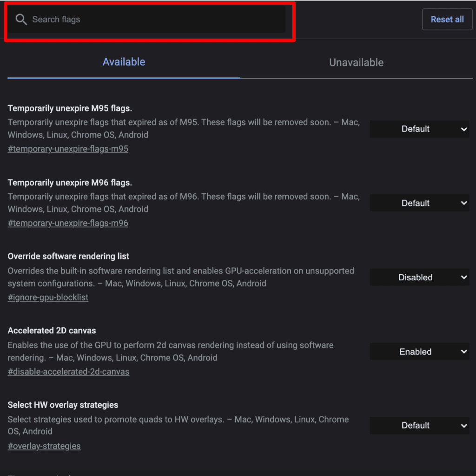Click the 'Temporarily unexpire M95 flags.' title
Image resolution: width=476 pixels, height=476 pixels.
[x=70, y=108]
